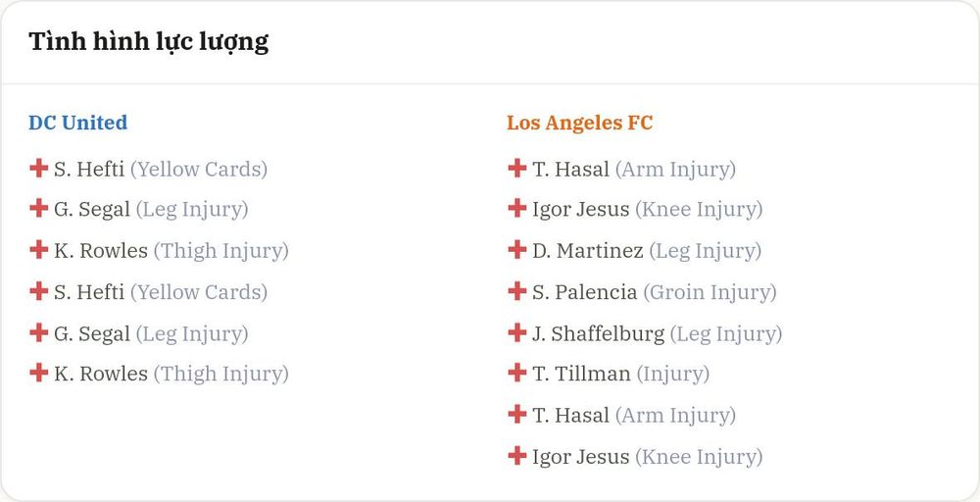This screenshot has height=502, width=980.
Task: Click the Groin Injury status text
Action: [x=710, y=292]
